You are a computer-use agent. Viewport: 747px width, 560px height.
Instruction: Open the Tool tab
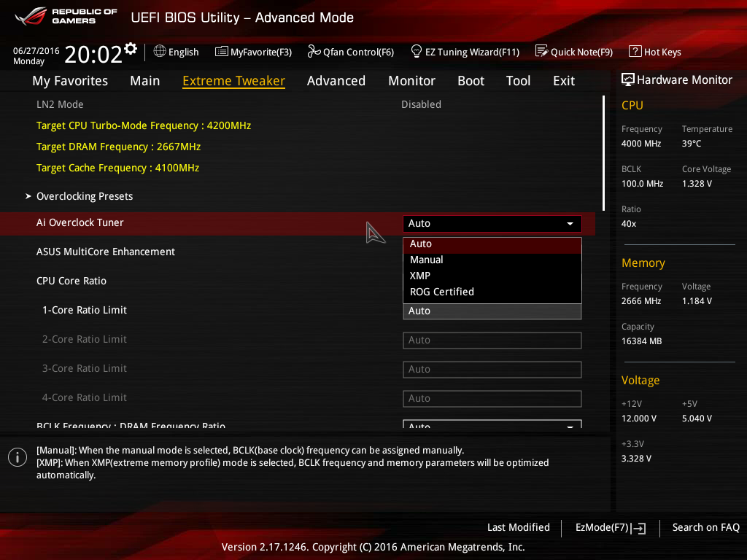pyautogui.click(x=519, y=81)
